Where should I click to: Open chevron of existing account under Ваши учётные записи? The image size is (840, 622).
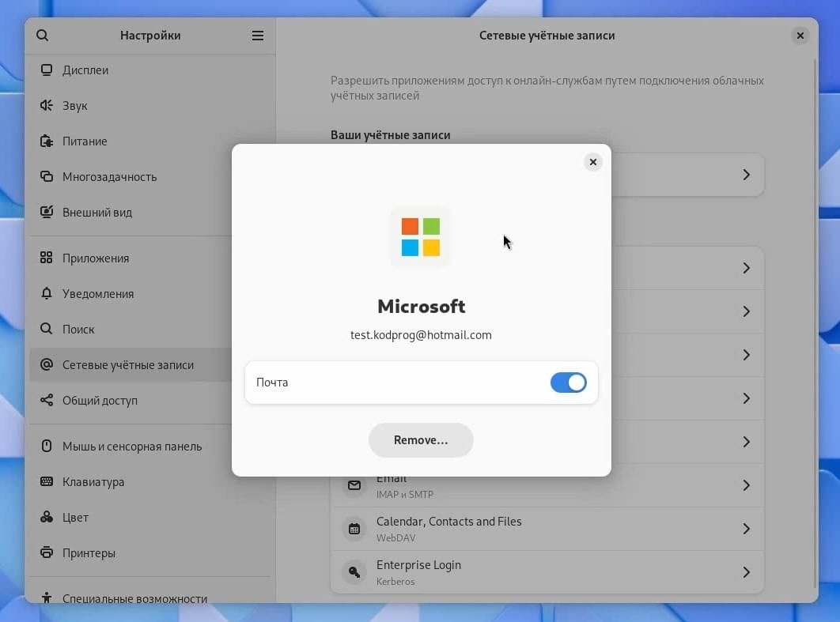[x=746, y=175]
